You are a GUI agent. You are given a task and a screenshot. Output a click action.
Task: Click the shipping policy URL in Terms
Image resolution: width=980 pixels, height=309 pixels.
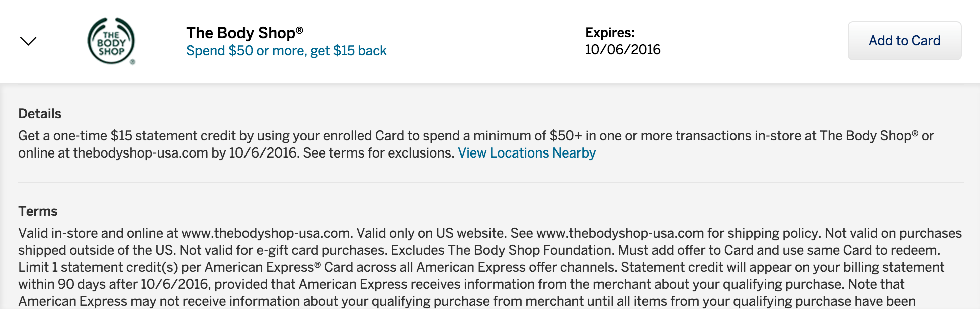[x=620, y=233]
